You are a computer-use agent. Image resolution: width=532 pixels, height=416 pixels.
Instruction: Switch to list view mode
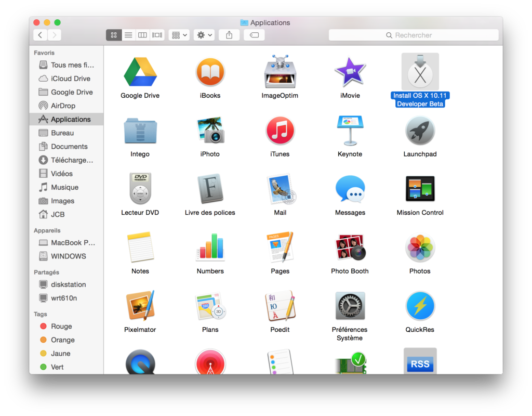(x=128, y=35)
